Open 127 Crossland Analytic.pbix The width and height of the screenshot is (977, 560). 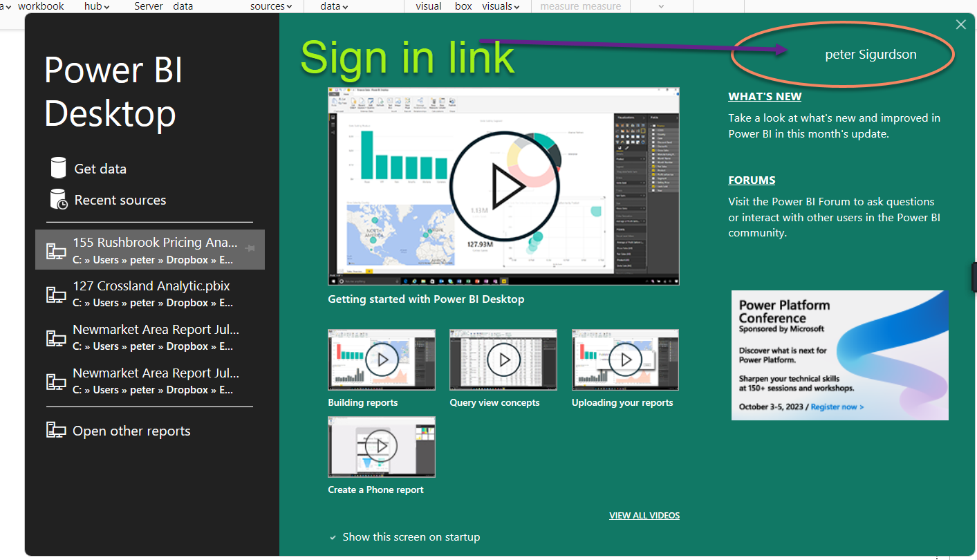click(149, 293)
